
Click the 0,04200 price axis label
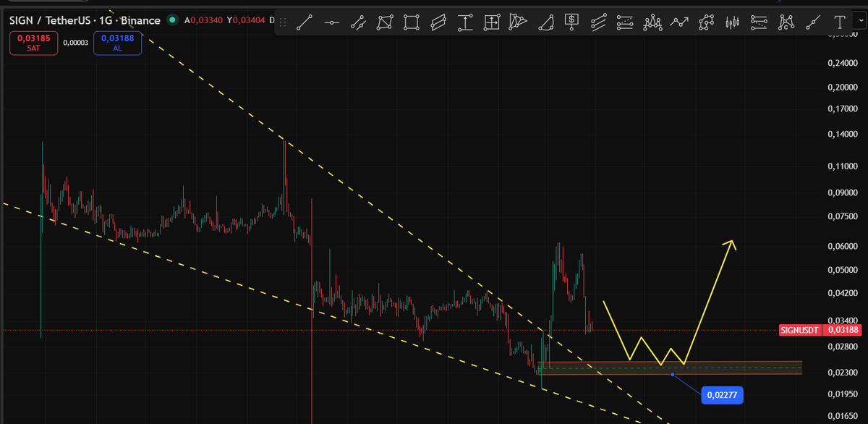click(x=842, y=293)
